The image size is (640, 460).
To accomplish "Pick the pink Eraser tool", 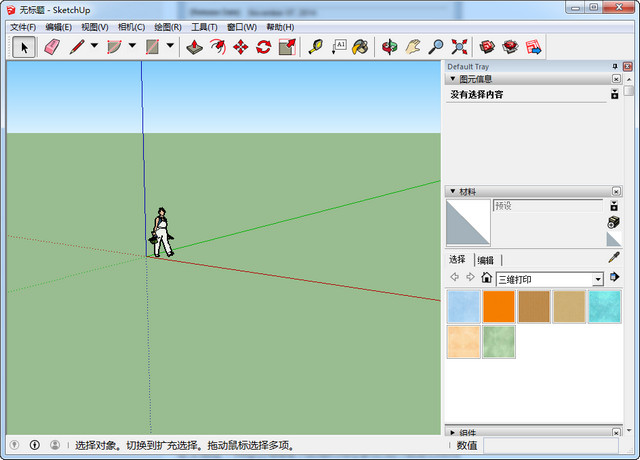I will pos(51,47).
